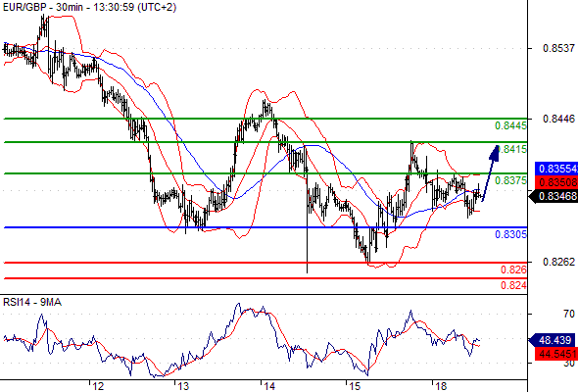Click date label 14 on time axis
578x392 pixels.
tap(269, 386)
